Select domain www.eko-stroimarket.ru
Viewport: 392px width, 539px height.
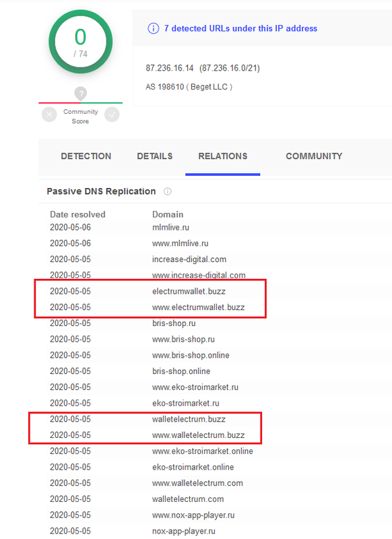pos(195,387)
